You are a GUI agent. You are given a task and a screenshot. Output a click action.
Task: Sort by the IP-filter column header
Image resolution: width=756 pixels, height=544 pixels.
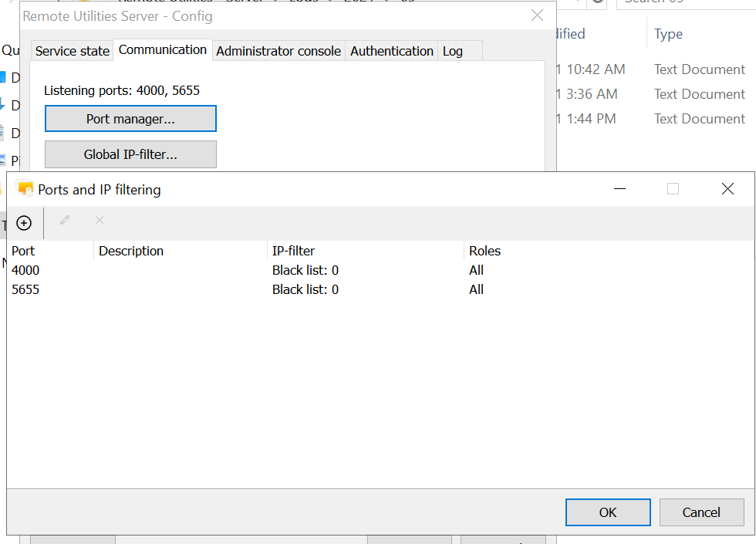[293, 251]
